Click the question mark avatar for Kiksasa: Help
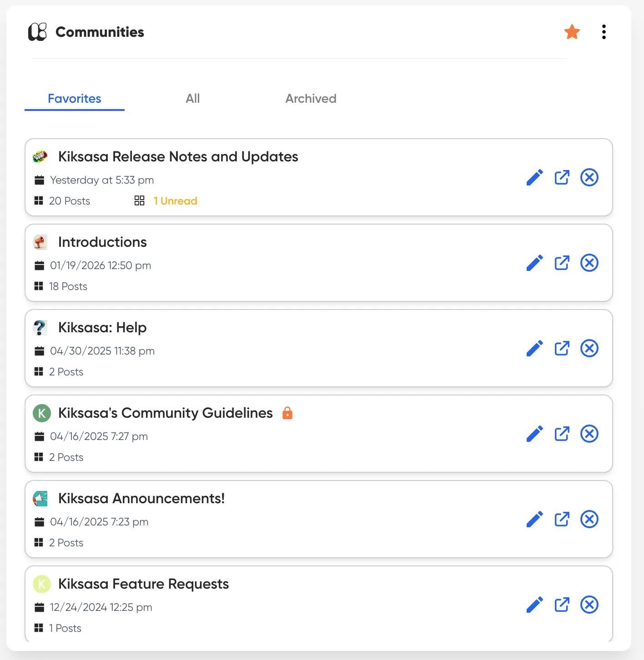 (x=40, y=327)
